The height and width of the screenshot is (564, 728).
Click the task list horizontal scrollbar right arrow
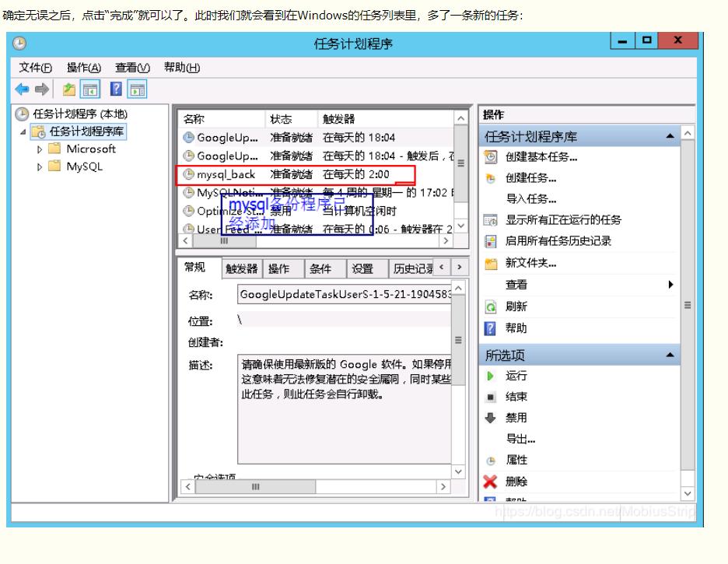tap(446, 240)
